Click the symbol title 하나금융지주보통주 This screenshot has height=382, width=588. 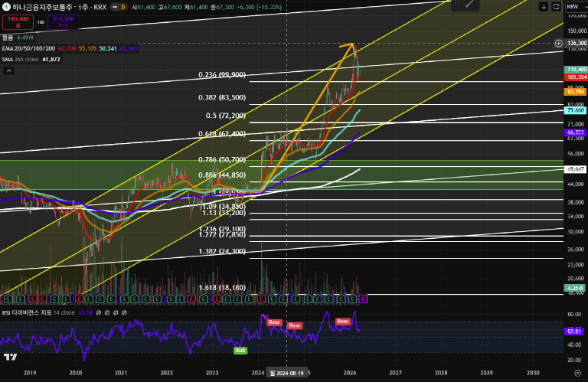(x=41, y=7)
